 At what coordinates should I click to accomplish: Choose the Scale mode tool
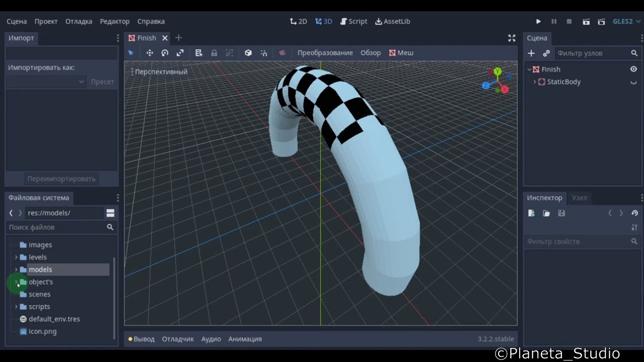(x=180, y=53)
